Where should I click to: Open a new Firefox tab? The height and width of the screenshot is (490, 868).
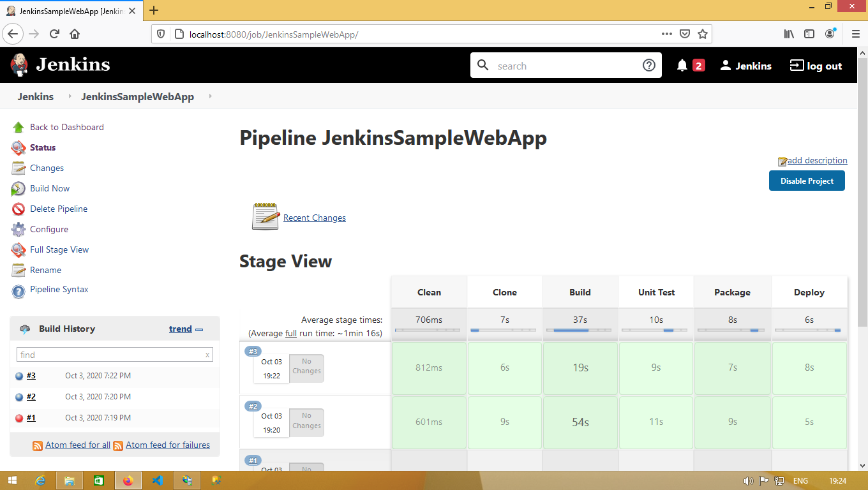tap(154, 10)
